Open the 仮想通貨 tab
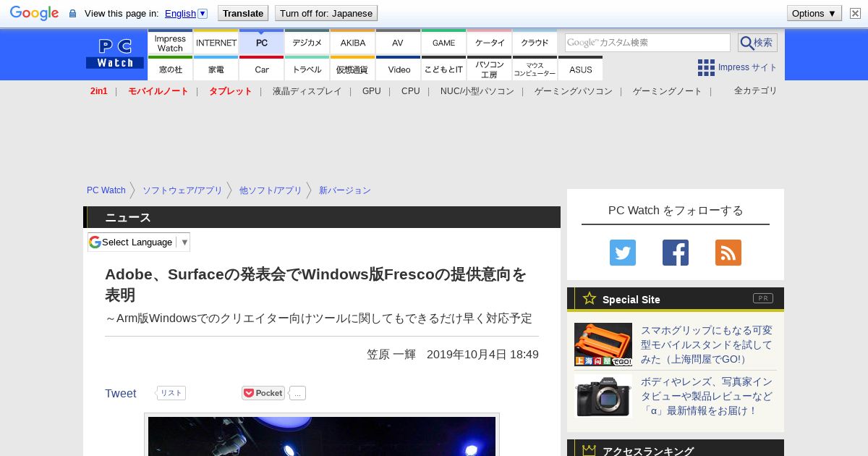This screenshot has height=456, width=868. (353, 69)
